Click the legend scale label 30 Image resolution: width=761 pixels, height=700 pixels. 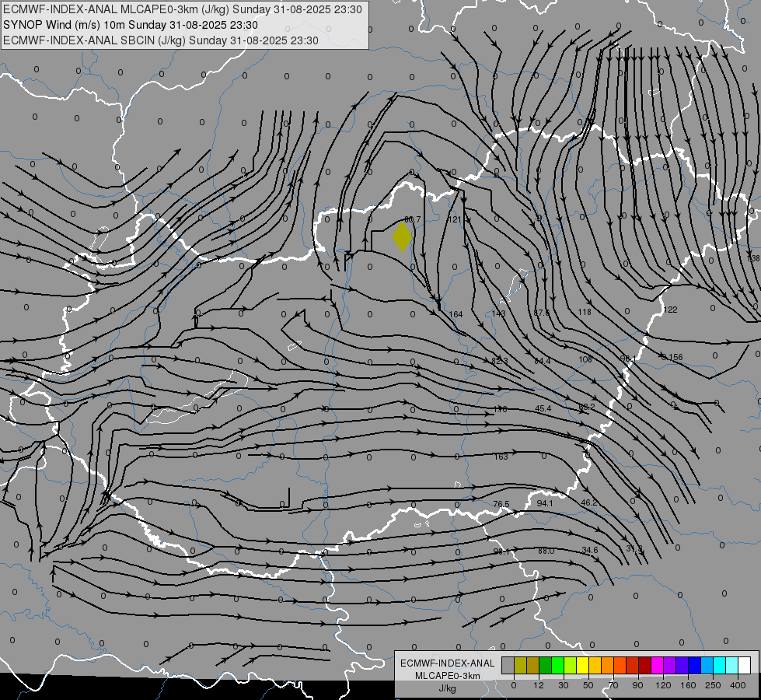point(564,685)
